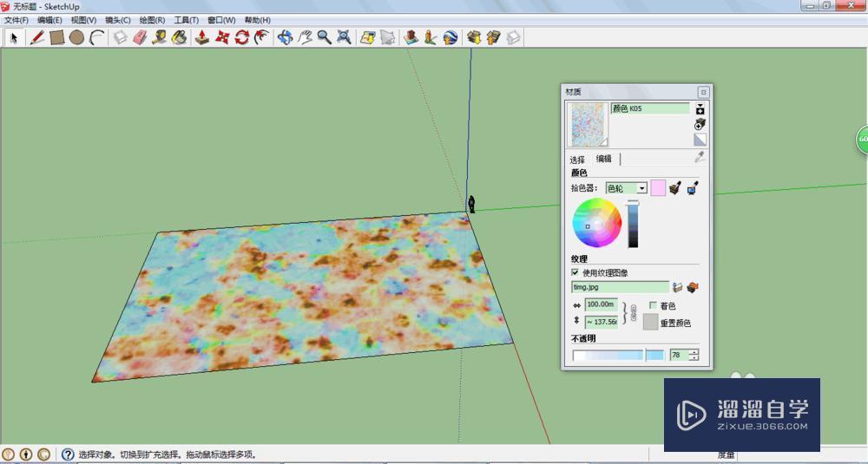Click the texture width field 100.00m
868x464 pixels.
pos(602,304)
